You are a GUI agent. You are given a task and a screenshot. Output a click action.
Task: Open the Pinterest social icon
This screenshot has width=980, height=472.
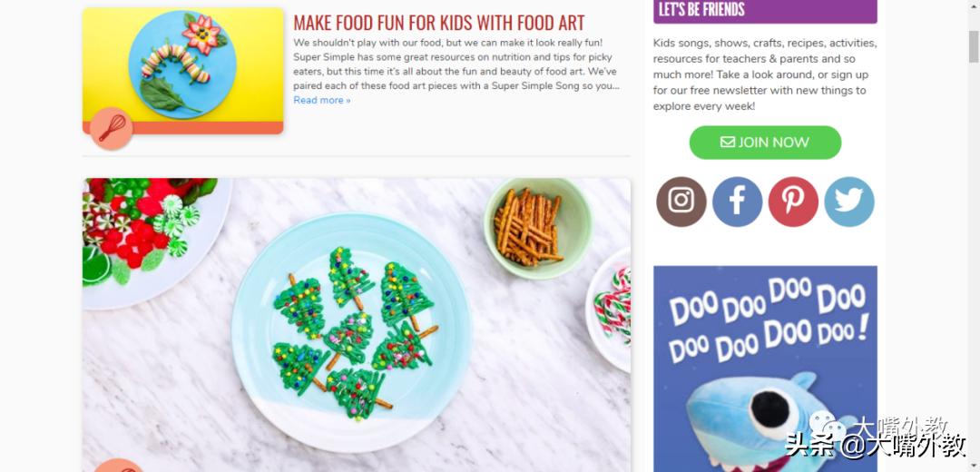793,202
